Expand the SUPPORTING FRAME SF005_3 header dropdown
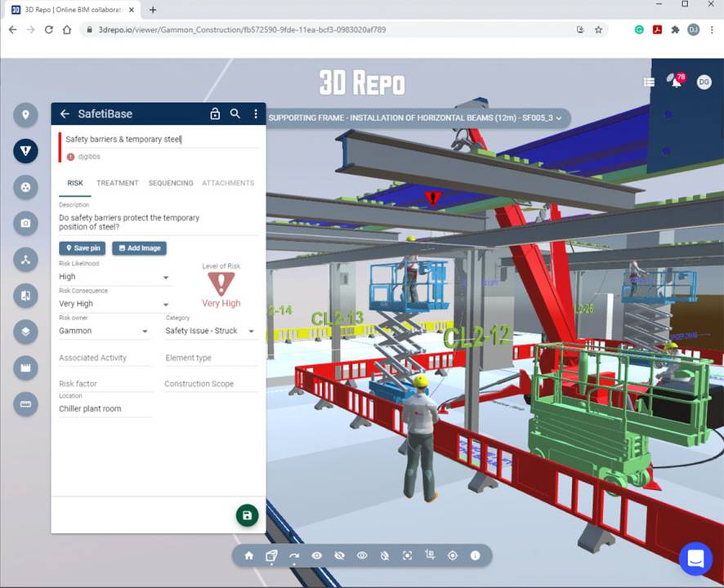Viewport: 724px width, 588px height. (558, 118)
